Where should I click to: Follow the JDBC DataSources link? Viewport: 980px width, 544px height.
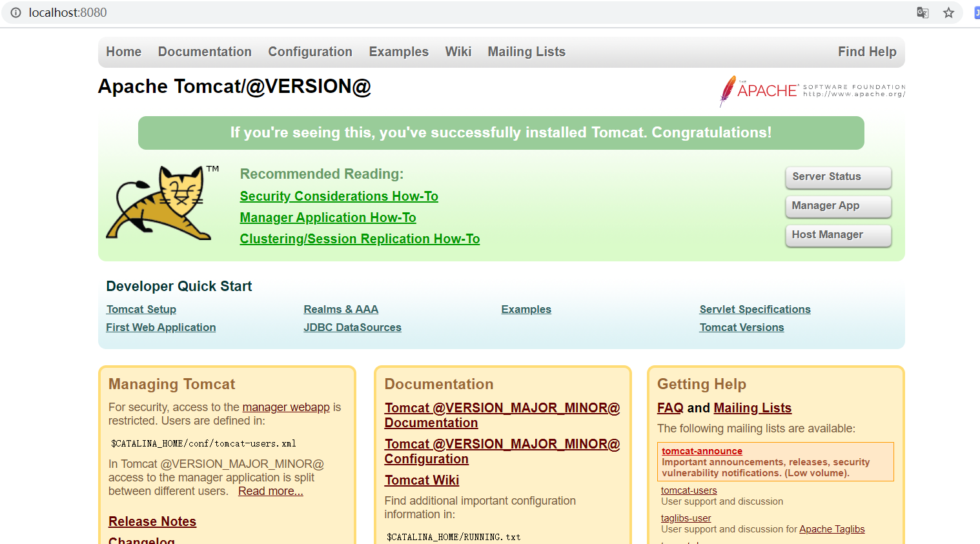point(352,328)
